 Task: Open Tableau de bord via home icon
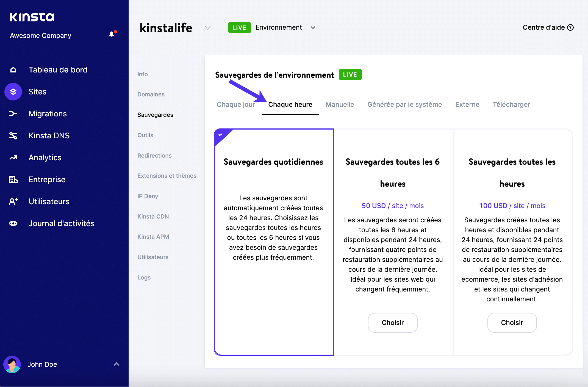(13, 70)
